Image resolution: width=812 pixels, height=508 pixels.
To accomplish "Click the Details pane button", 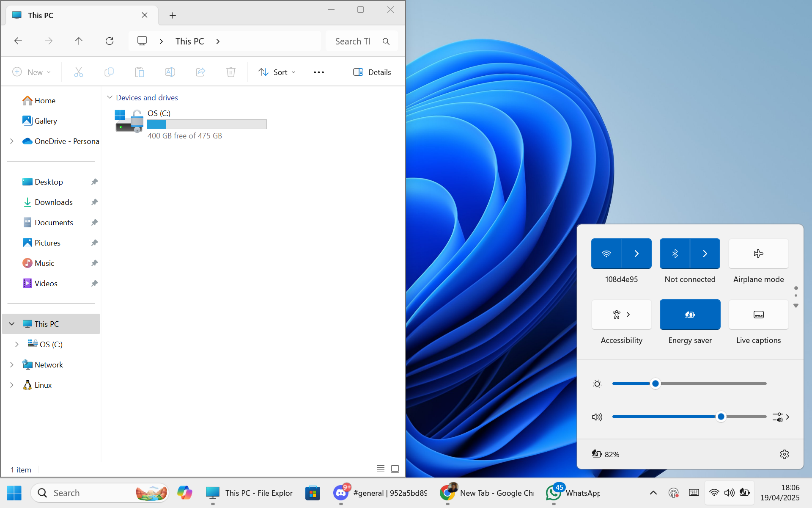I will point(372,72).
